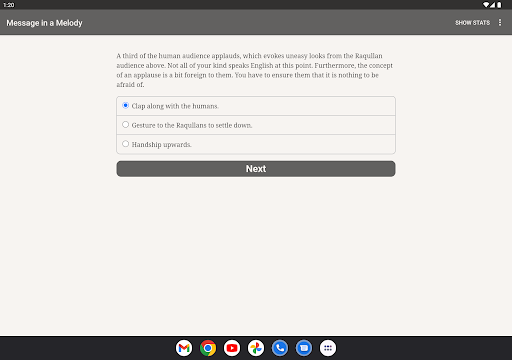The image size is (512, 360).
Task: Open Show Stats in the header
Action: (472, 23)
